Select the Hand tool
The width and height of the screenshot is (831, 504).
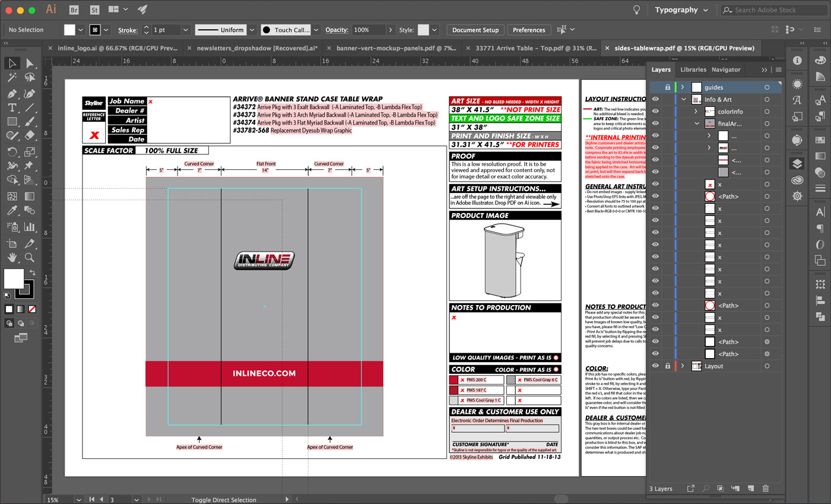pyautogui.click(x=12, y=258)
